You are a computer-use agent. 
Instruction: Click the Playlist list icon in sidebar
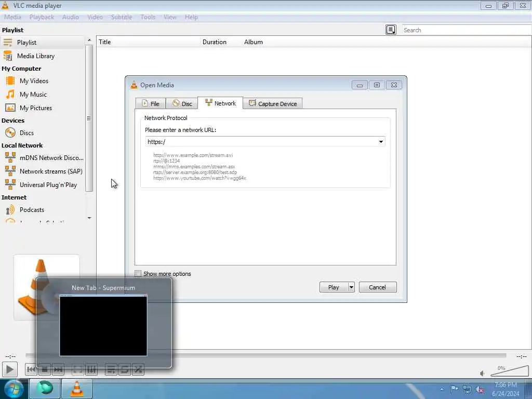click(x=7, y=43)
